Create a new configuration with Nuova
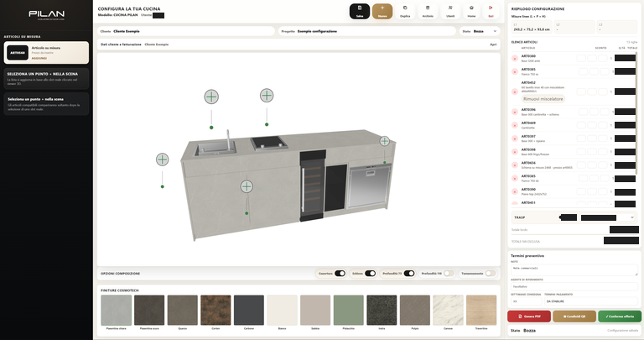This screenshot has height=340, width=644. coord(382,12)
